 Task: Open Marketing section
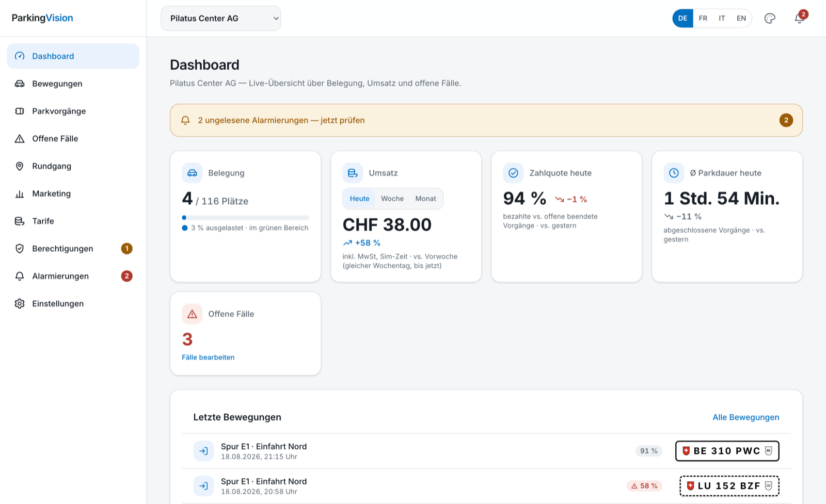click(73, 193)
